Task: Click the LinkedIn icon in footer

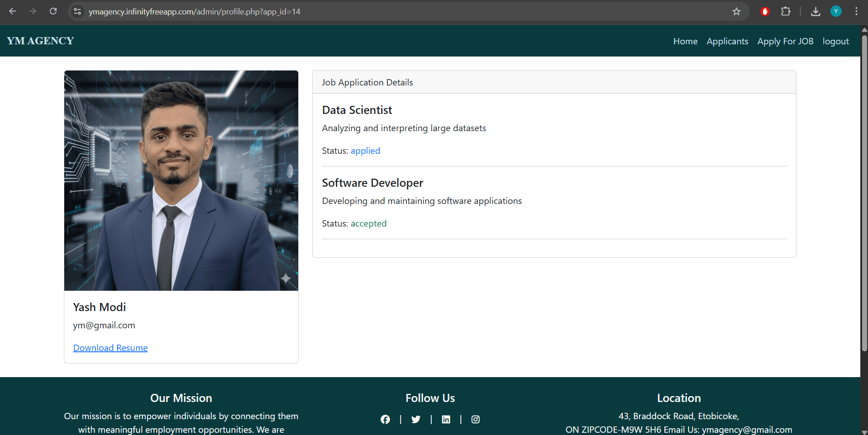Action: coord(446,420)
